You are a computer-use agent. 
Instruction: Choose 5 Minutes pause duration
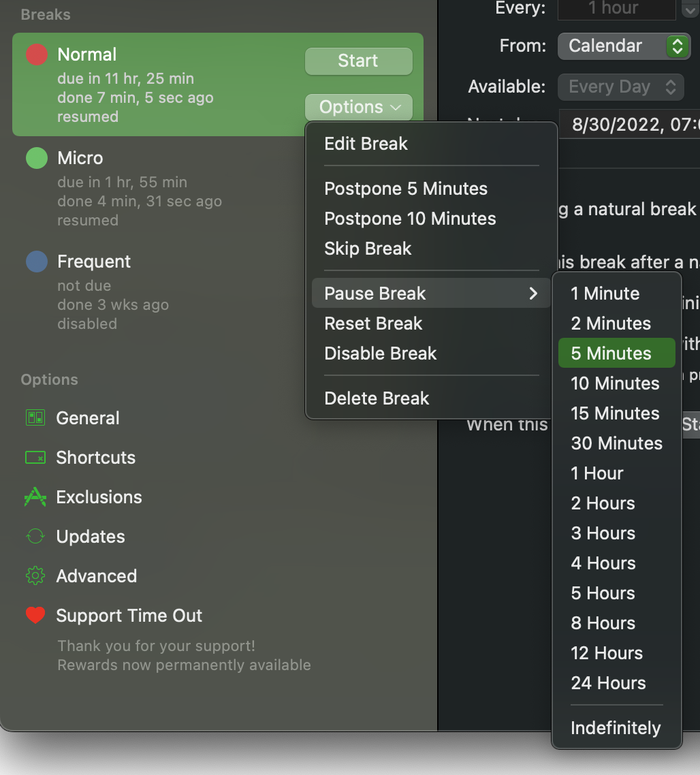tap(616, 353)
